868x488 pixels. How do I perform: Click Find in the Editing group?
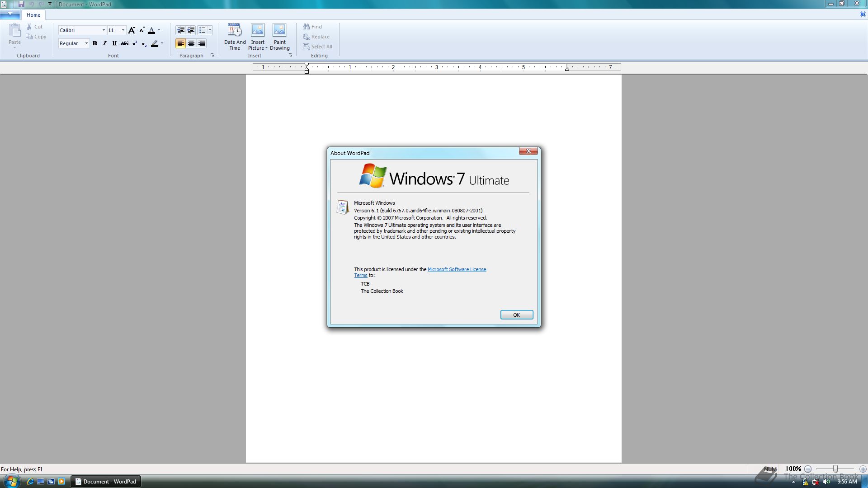tap(312, 27)
